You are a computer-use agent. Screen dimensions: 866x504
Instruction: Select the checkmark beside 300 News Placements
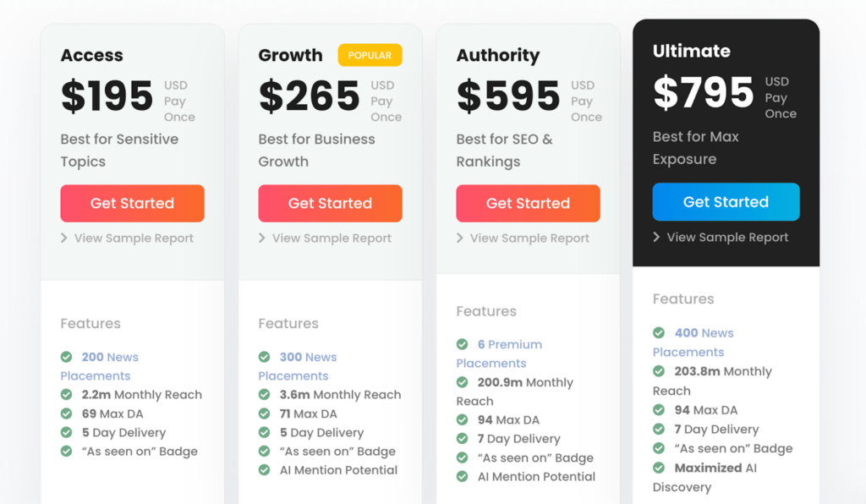click(x=264, y=357)
